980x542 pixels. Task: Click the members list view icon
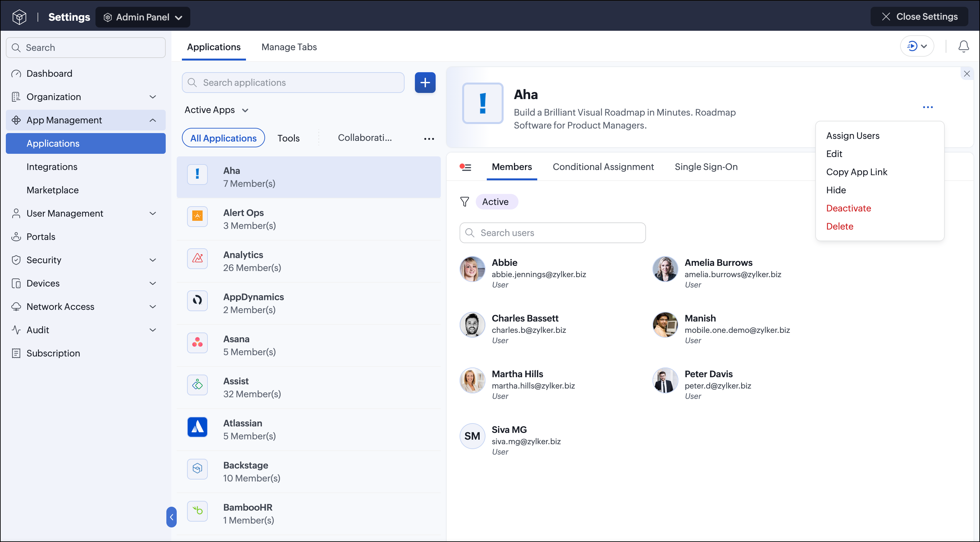click(465, 167)
